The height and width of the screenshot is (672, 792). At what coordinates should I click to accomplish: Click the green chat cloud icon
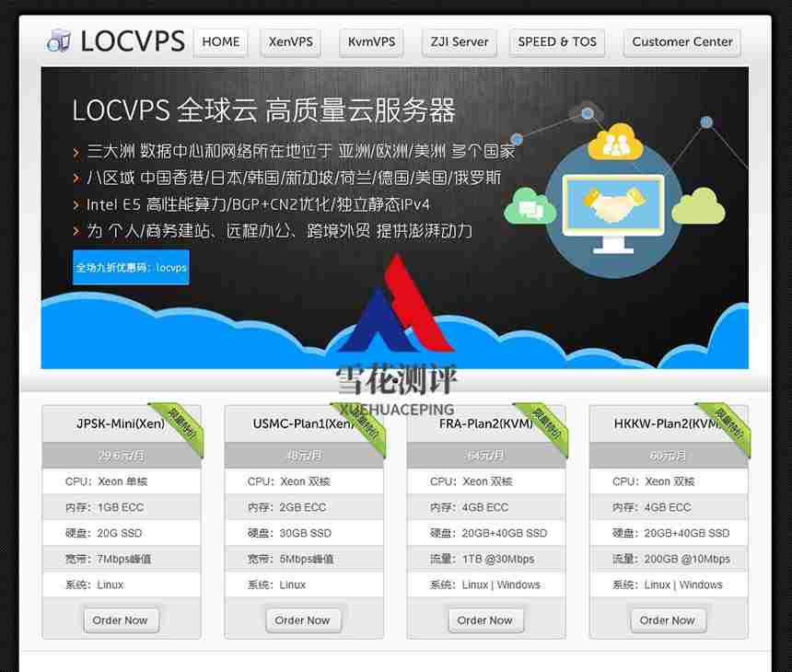(530, 207)
